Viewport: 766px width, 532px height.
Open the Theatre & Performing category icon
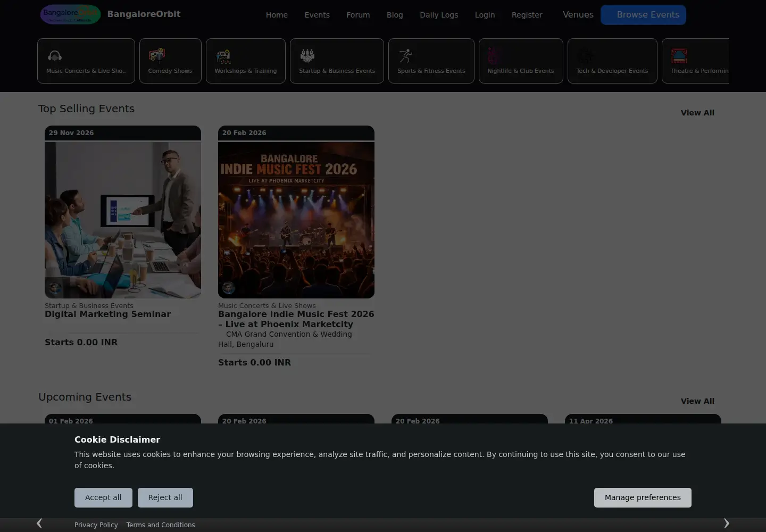pos(679,55)
